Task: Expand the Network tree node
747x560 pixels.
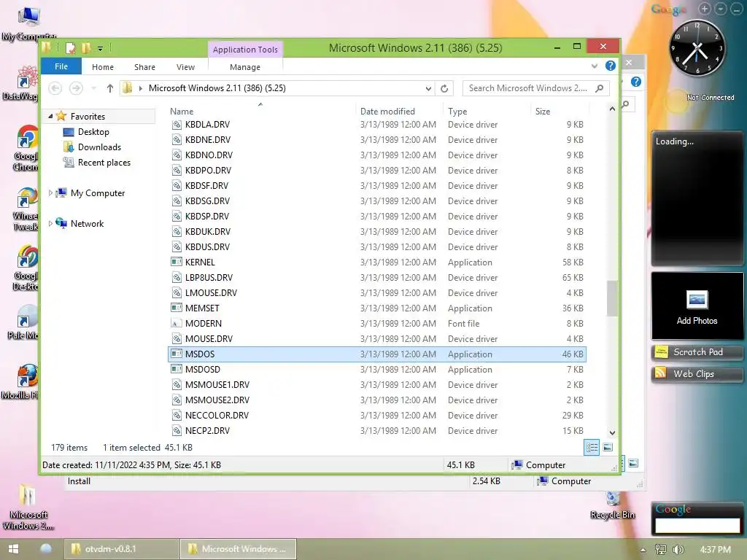Action: point(50,223)
